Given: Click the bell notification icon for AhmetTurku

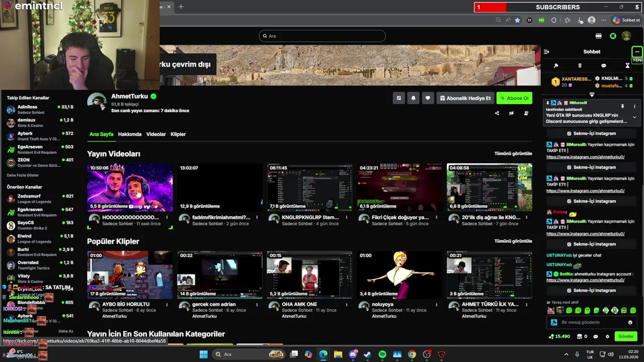Looking at the screenshot, I should pyautogui.click(x=413, y=98).
